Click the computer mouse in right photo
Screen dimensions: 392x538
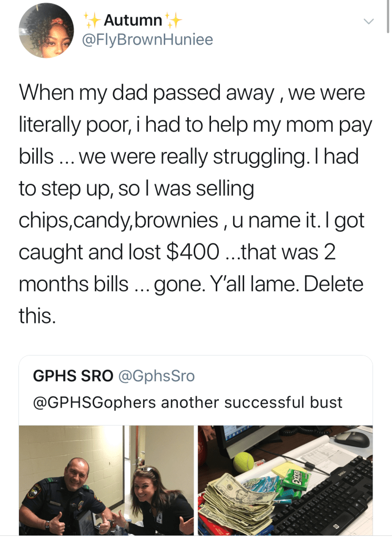click(x=351, y=439)
